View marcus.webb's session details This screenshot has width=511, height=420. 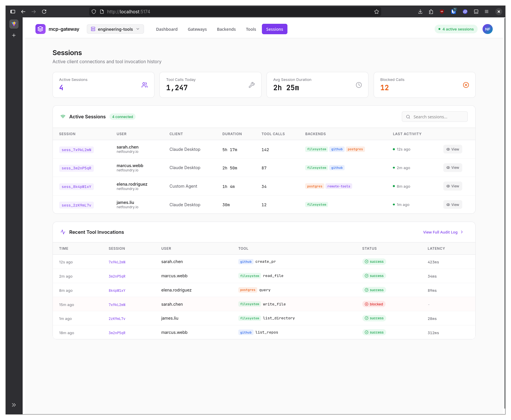click(x=453, y=168)
